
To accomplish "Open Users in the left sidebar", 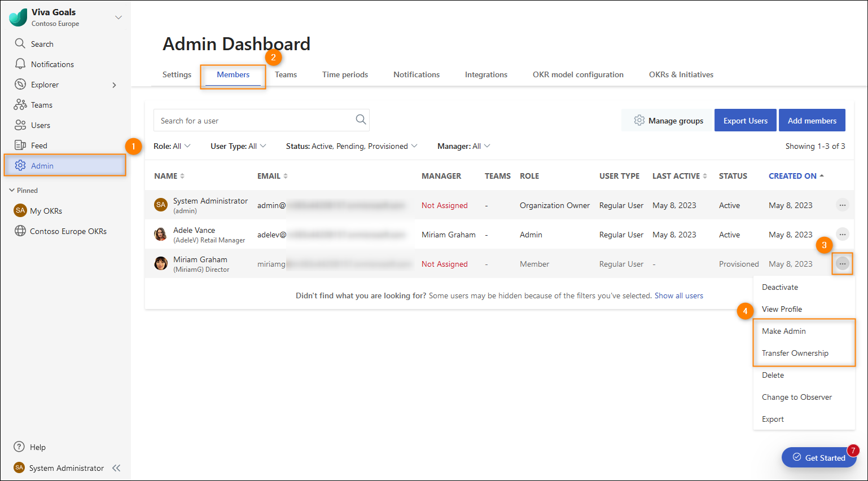I will [x=32, y=125].
